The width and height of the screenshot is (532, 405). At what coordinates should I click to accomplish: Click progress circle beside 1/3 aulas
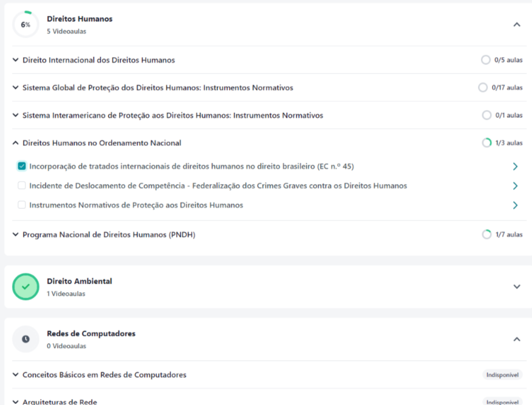tap(486, 143)
